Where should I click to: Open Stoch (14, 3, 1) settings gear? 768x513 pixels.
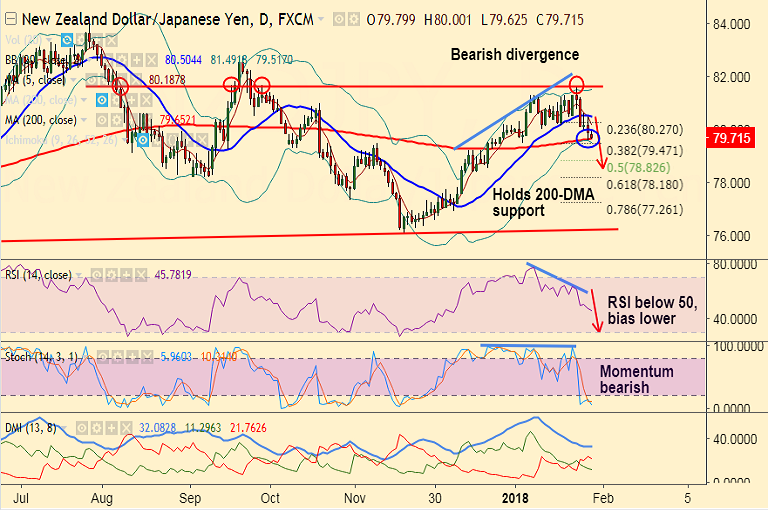click(x=118, y=357)
